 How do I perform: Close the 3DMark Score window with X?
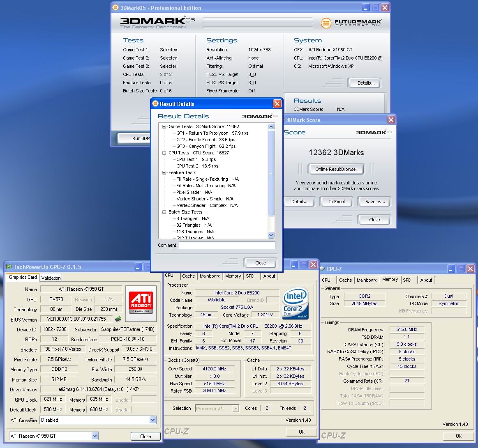coord(391,119)
